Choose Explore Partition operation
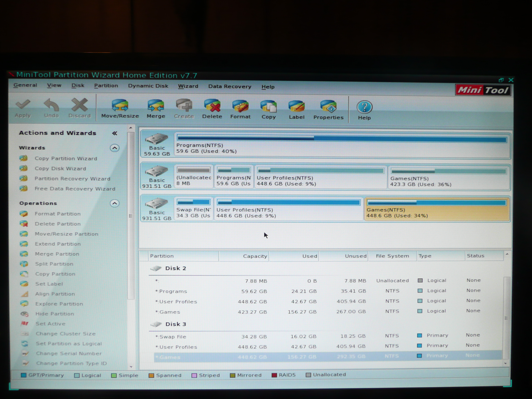532x399 pixels. coord(59,304)
